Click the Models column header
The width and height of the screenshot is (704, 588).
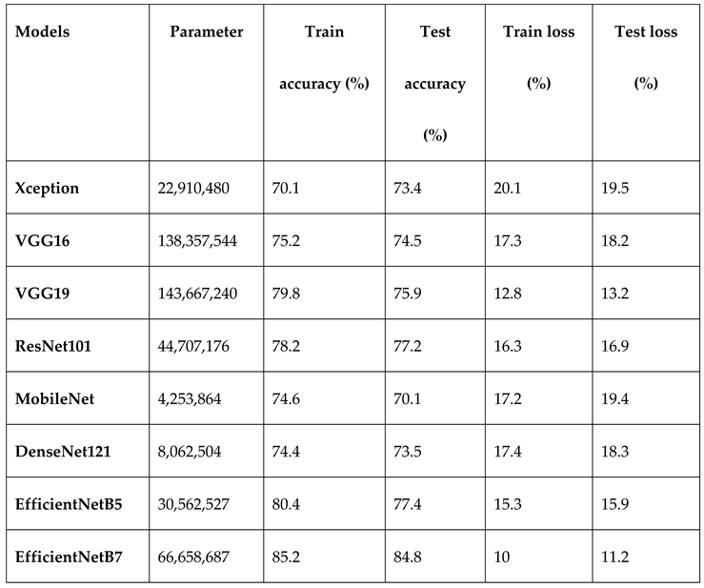(x=43, y=31)
